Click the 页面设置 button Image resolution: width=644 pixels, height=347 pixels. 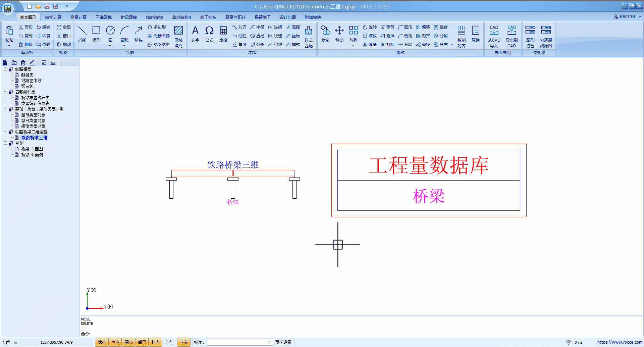(x=283, y=342)
